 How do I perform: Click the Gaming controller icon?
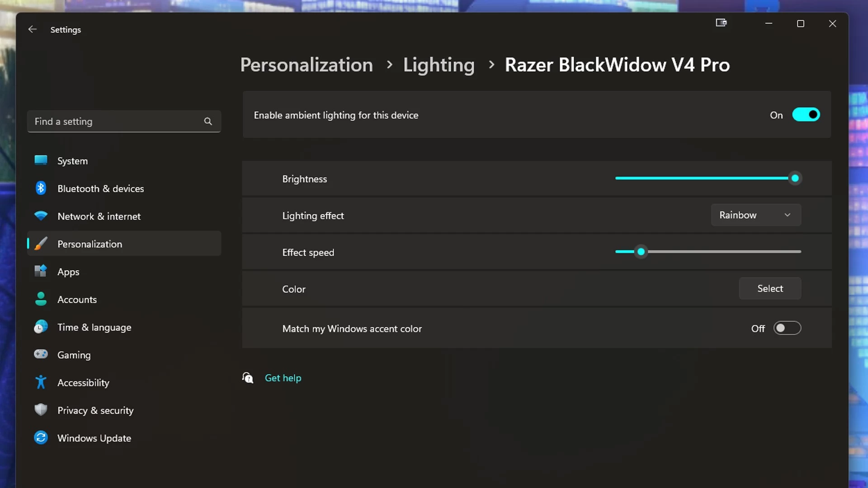(x=41, y=354)
